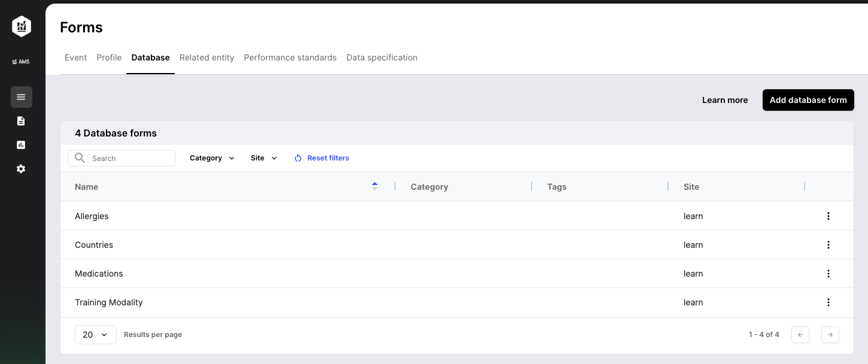Open the bar chart reports icon in sidebar
Viewport: 868px width, 364px height.
[21, 145]
